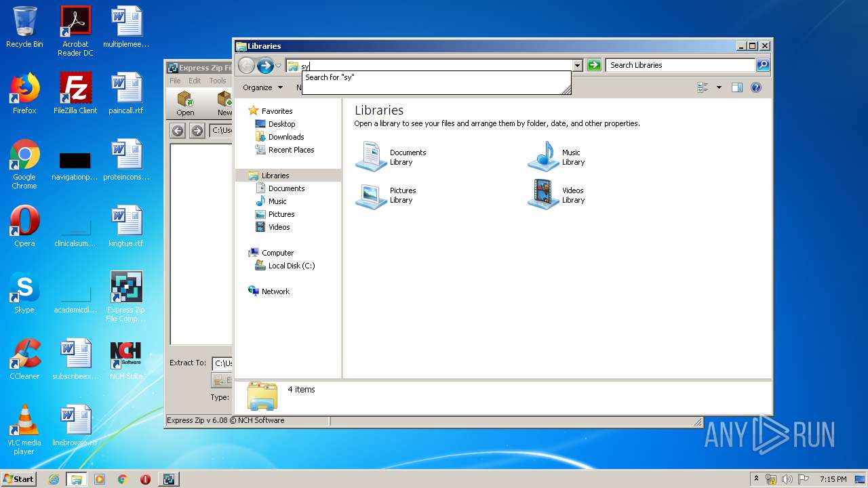868x488 pixels.
Task: Open paincall.rtf document icon
Action: pyautogui.click(x=126, y=94)
